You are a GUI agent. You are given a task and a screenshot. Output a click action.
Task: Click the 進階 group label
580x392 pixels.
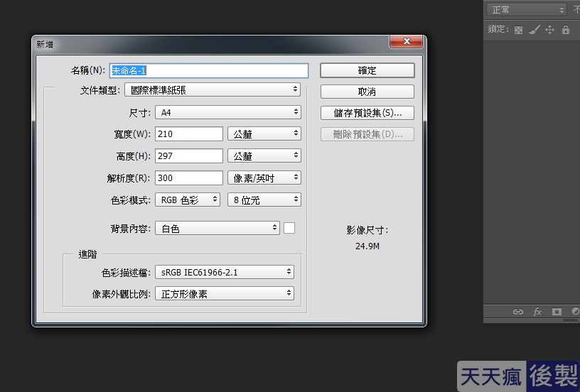coord(87,254)
